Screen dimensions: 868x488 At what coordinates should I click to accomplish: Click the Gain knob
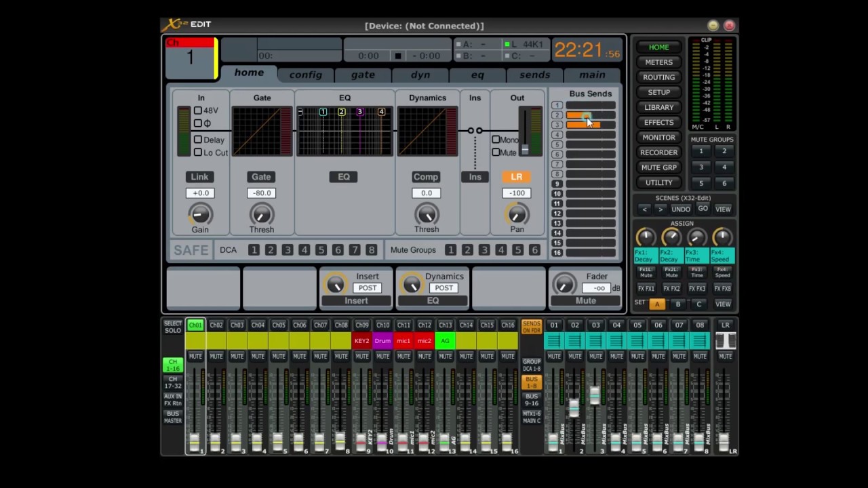click(200, 215)
